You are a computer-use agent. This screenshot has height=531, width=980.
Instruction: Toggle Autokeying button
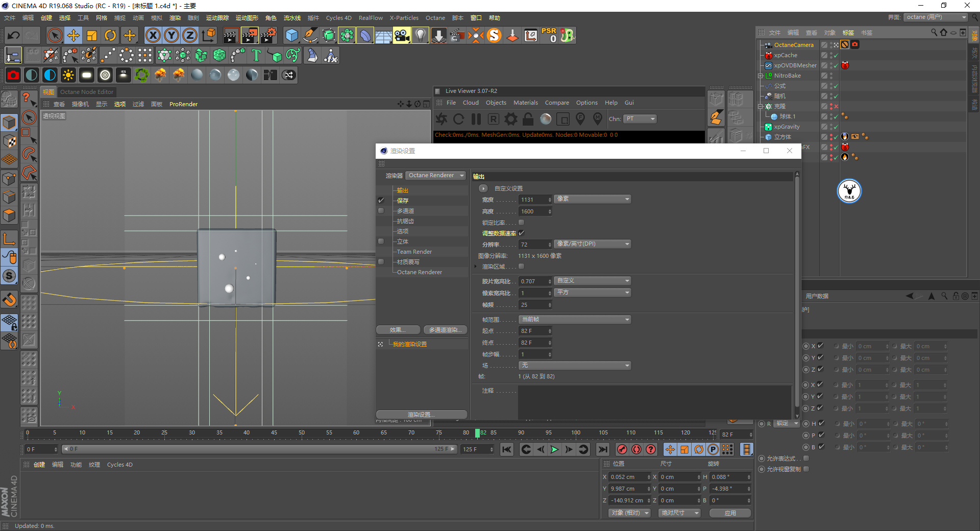coord(636,449)
